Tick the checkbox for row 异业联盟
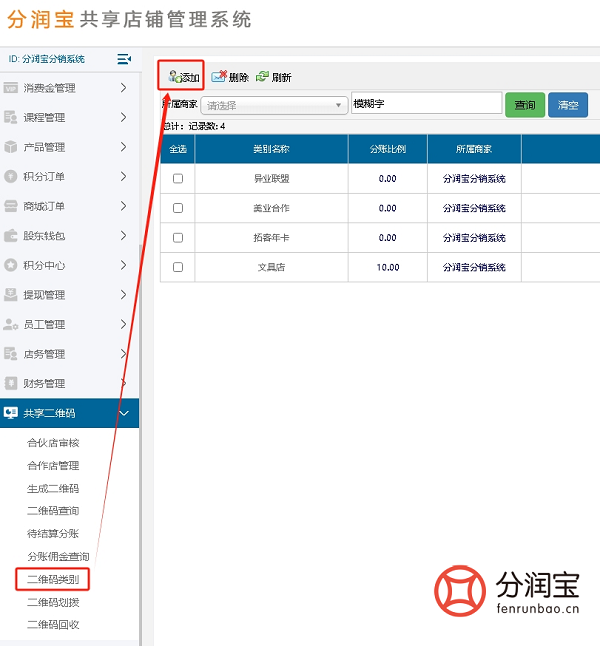Image resolution: width=600 pixels, height=646 pixels. click(x=178, y=178)
